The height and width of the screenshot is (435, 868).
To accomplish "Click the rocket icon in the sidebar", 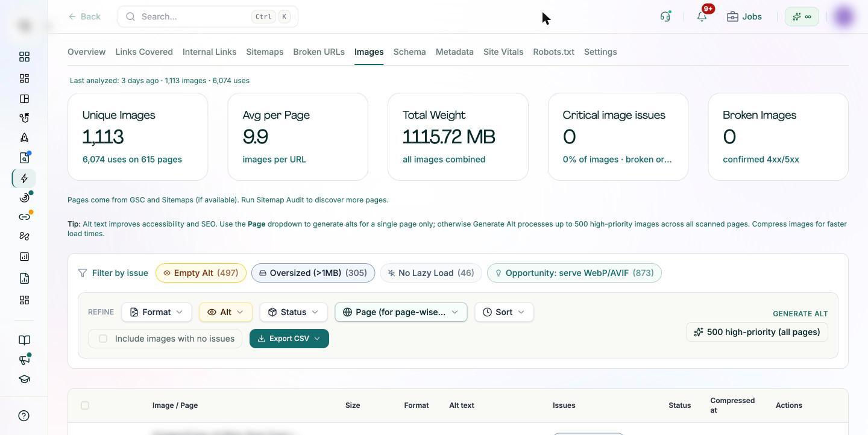I will tap(24, 138).
